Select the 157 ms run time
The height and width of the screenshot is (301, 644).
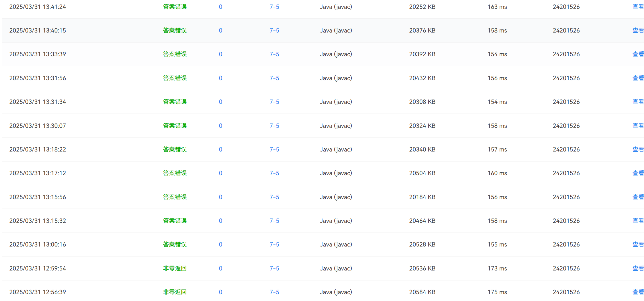497,150
